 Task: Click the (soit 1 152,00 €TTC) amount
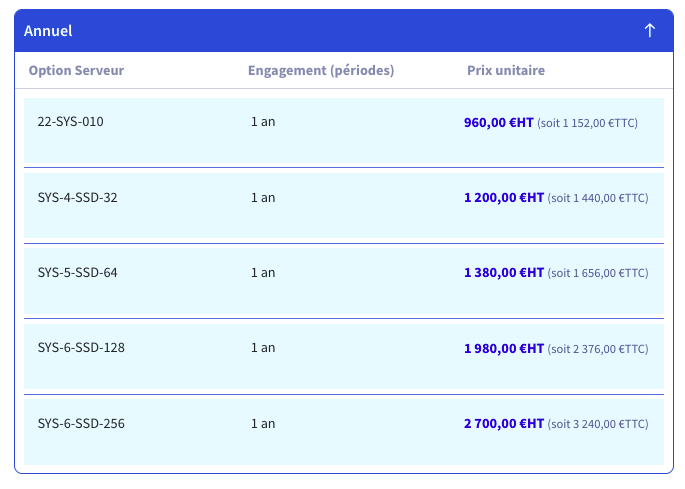pos(588,123)
